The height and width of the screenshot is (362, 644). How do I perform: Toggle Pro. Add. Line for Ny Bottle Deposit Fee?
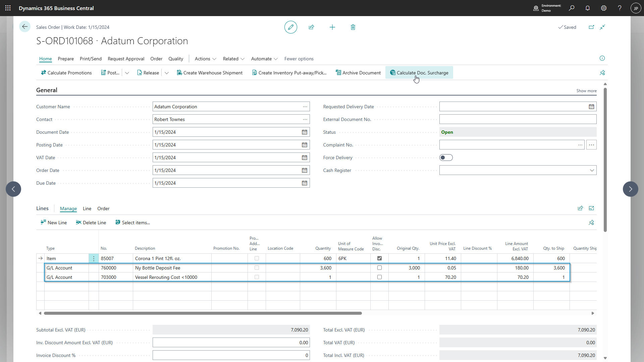257,268
